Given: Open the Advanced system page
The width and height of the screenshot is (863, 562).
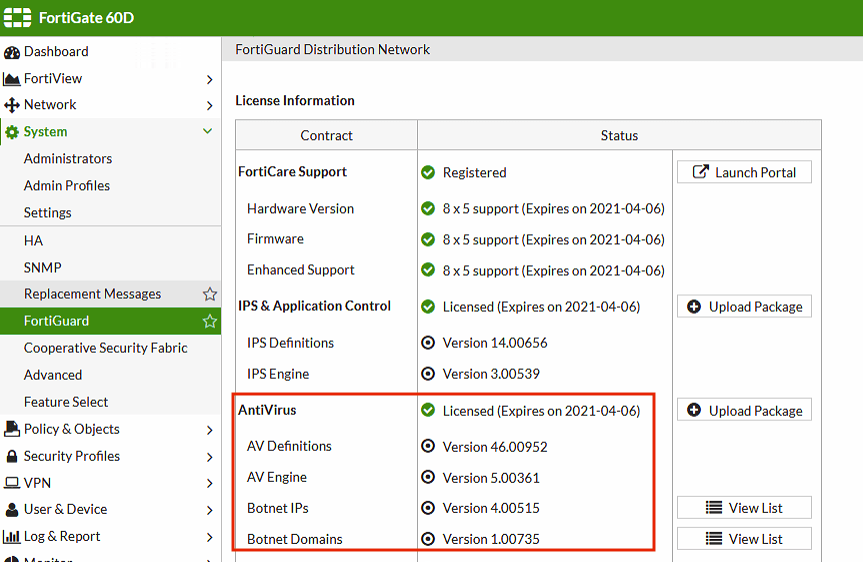Looking at the screenshot, I should click(110, 375).
